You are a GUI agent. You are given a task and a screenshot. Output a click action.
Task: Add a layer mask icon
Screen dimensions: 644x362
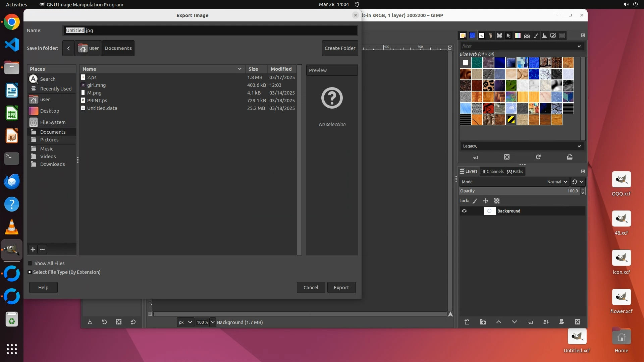(561, 322)
